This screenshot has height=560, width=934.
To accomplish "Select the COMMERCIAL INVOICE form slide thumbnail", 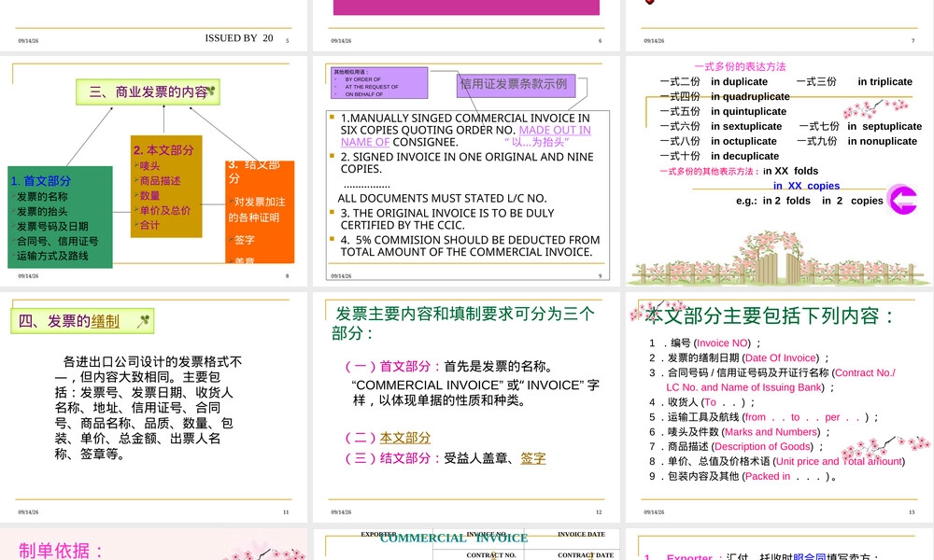I will click(466, 544).
